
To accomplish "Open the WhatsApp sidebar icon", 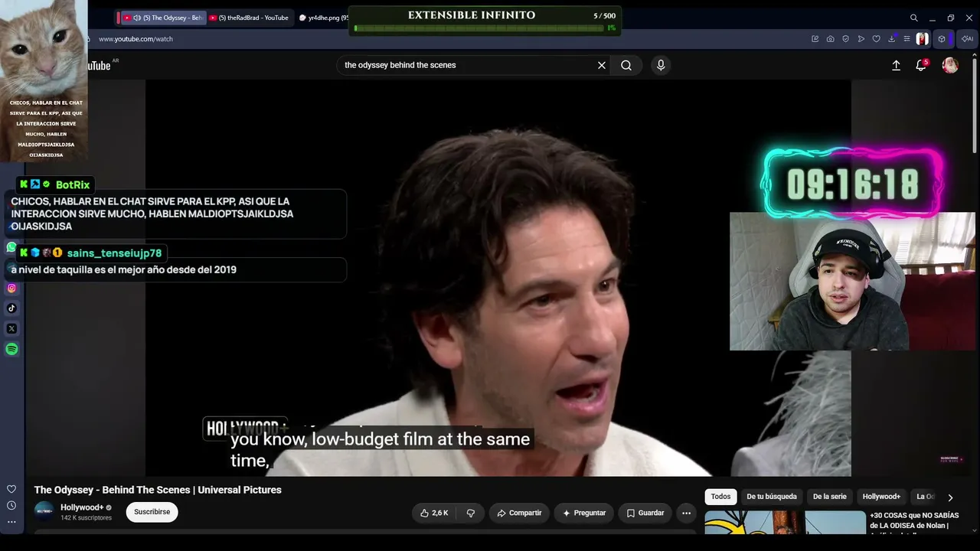I will (11, 247).
